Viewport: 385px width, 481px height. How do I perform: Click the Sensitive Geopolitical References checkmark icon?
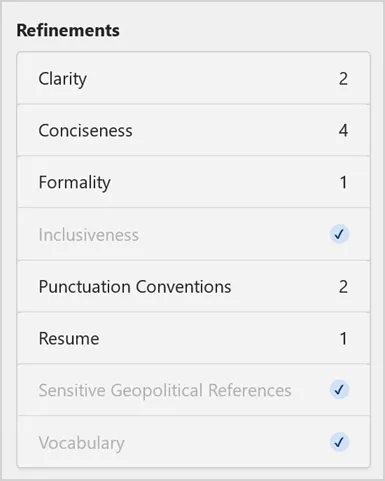[x=339, y=390]
